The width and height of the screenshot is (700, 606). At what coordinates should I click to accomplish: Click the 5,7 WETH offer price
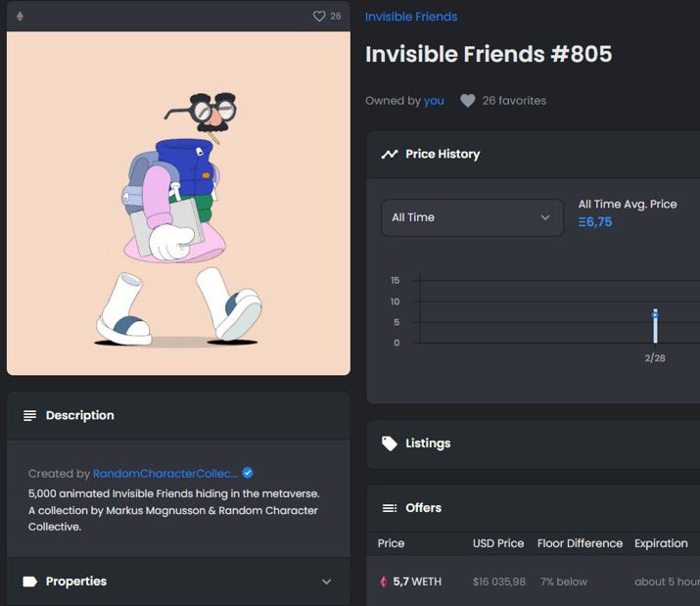point(417,582)
